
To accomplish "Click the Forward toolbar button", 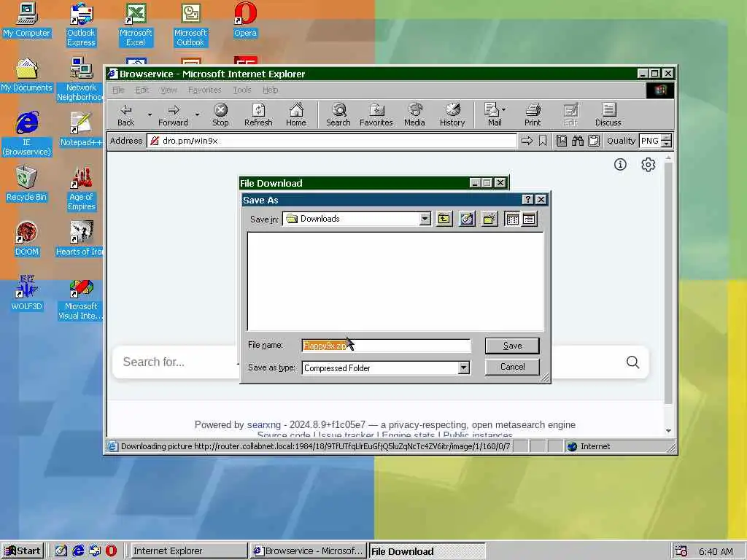I will tap(174, 115).
